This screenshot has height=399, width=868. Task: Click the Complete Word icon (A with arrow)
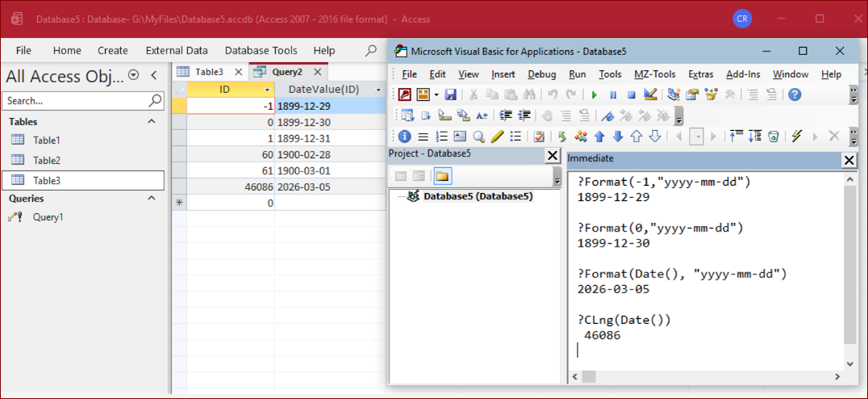(482, 115)
